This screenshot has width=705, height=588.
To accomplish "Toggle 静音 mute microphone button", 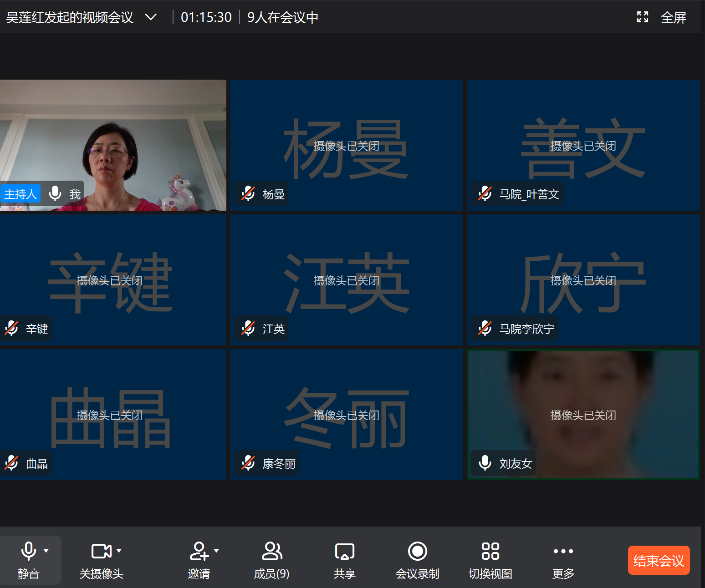I will click(x=28, y=551).
